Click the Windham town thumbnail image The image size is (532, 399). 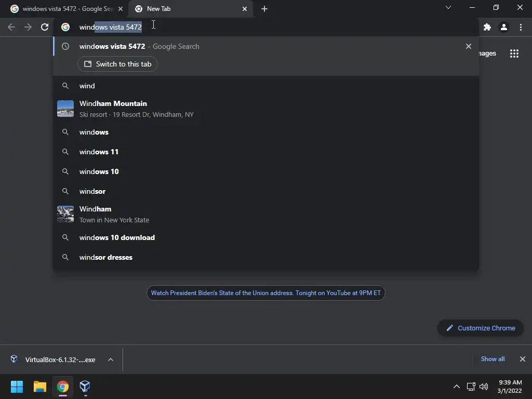coord(65,214)
